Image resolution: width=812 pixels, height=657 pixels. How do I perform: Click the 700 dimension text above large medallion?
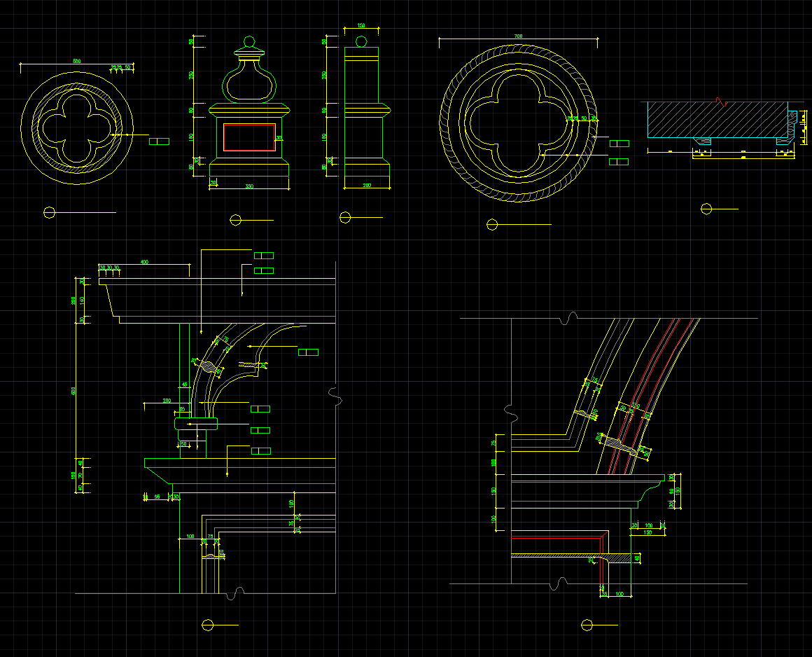pos(518,36)
